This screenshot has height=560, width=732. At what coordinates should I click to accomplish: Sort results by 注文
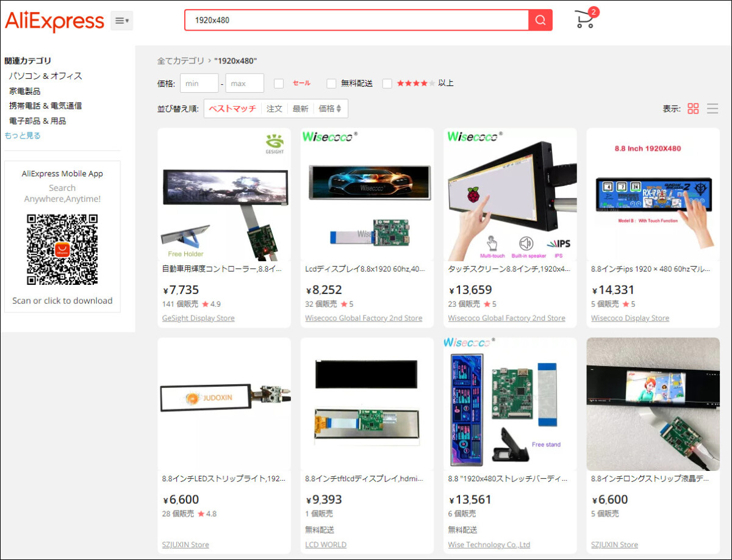[274, 109]
